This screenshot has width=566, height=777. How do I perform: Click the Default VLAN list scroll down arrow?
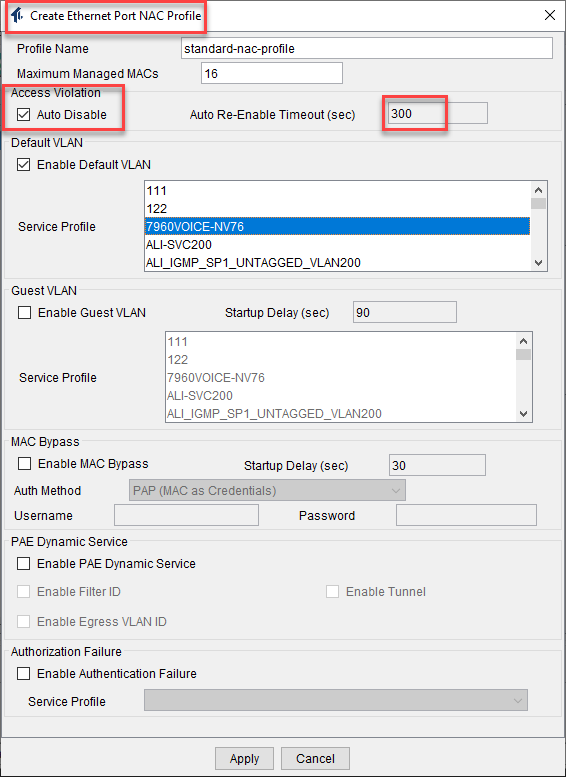point(538,263)
